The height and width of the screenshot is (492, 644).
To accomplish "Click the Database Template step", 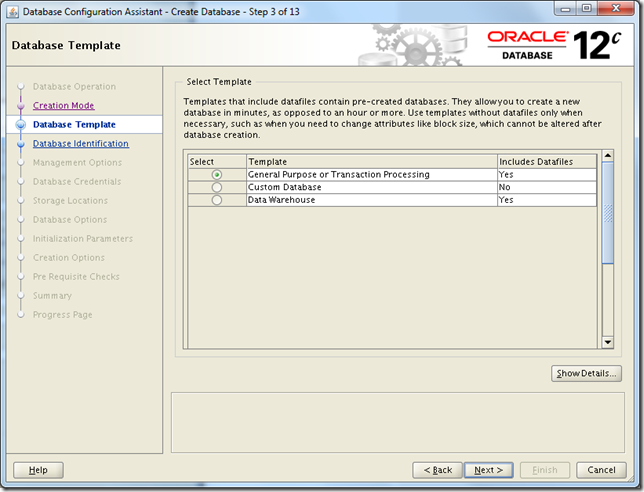I will 74,124.
